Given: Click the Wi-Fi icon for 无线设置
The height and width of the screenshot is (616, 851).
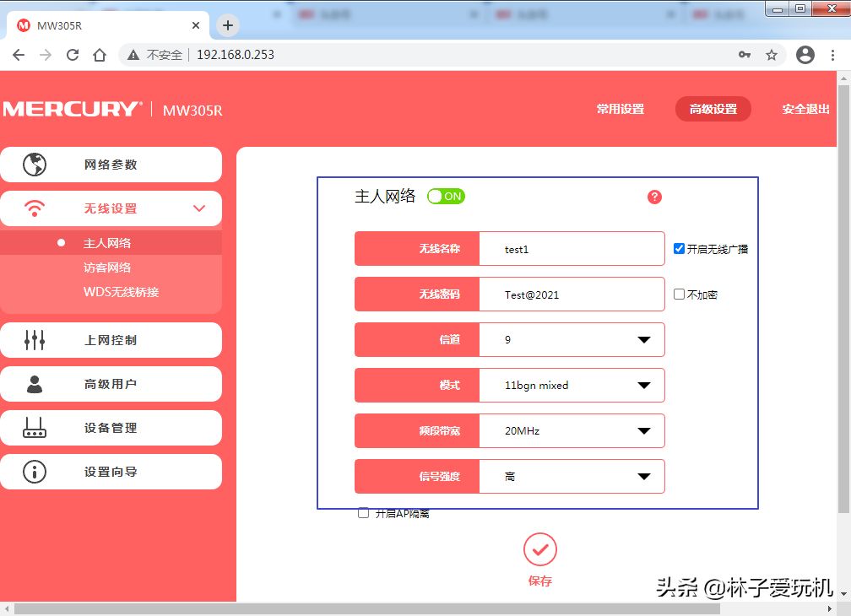Looking at the screenshot, I should (x=35, y=208).
